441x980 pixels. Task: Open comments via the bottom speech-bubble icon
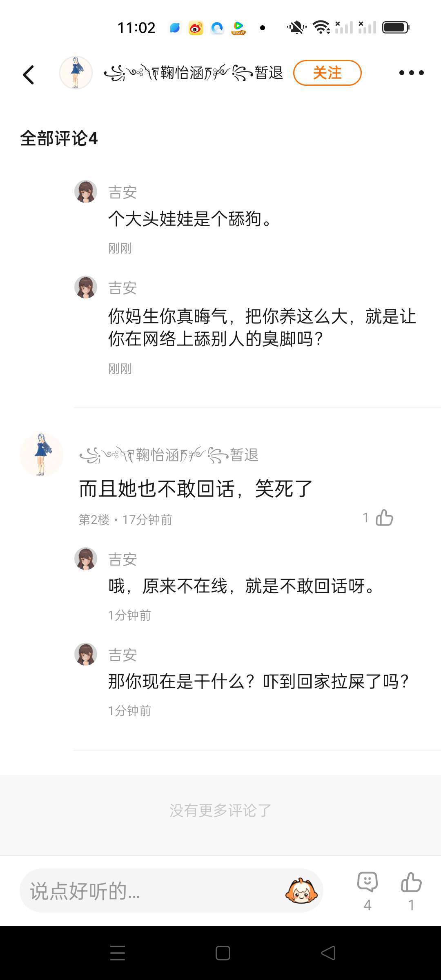point(367,883)
